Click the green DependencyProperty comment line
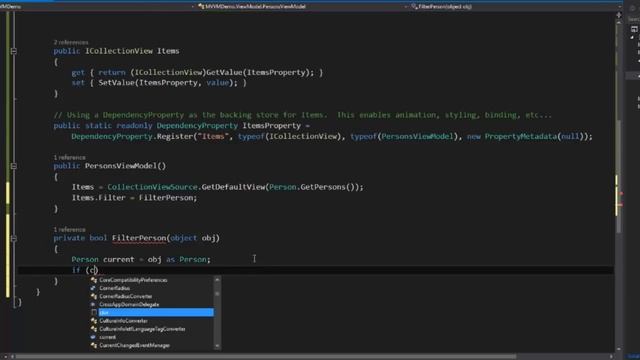This screenshot has height=360, width=640. point(302,115)
